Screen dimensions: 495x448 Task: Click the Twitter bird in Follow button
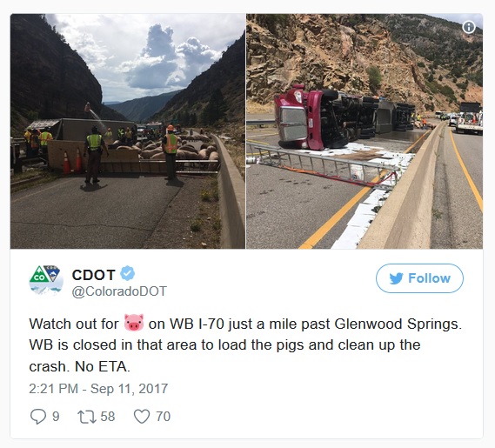[x=396, y=278]
